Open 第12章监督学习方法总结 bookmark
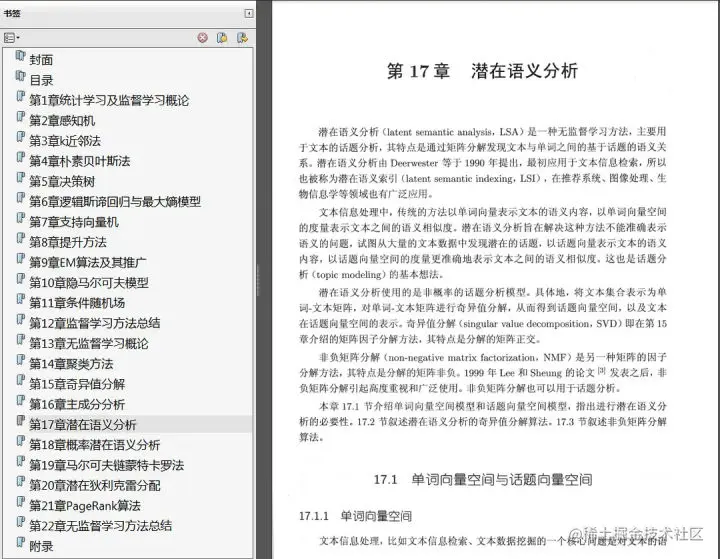The height and width of the screenshot is (559, 720). [x=95, y=323]
